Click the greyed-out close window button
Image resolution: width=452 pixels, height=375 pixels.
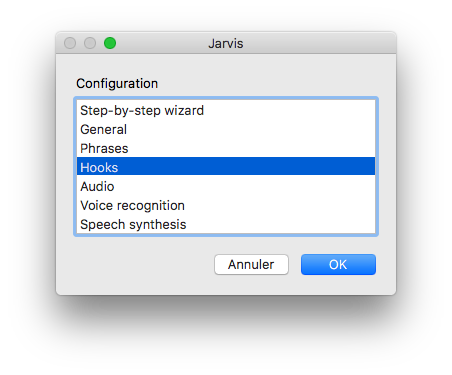pyautogui.click(x=70, y=43)
